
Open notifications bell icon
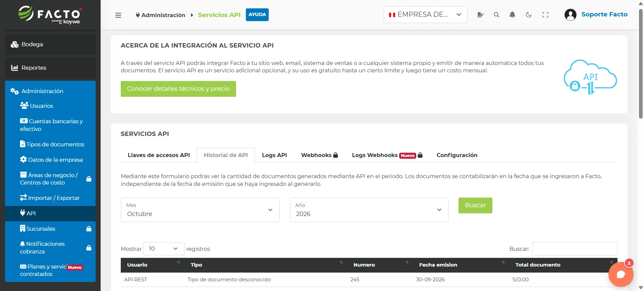[512, 15]
